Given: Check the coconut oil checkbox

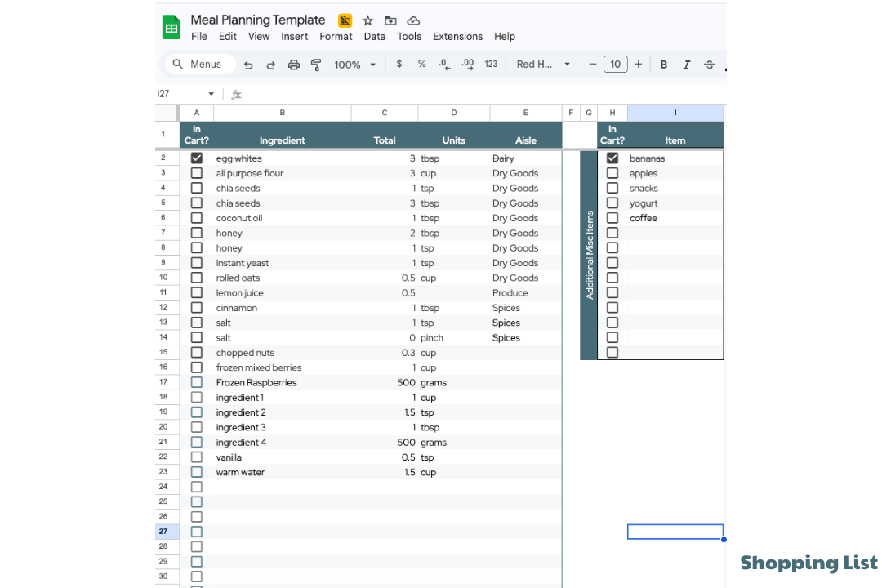Looking at the screenshot, I should 196,218.
